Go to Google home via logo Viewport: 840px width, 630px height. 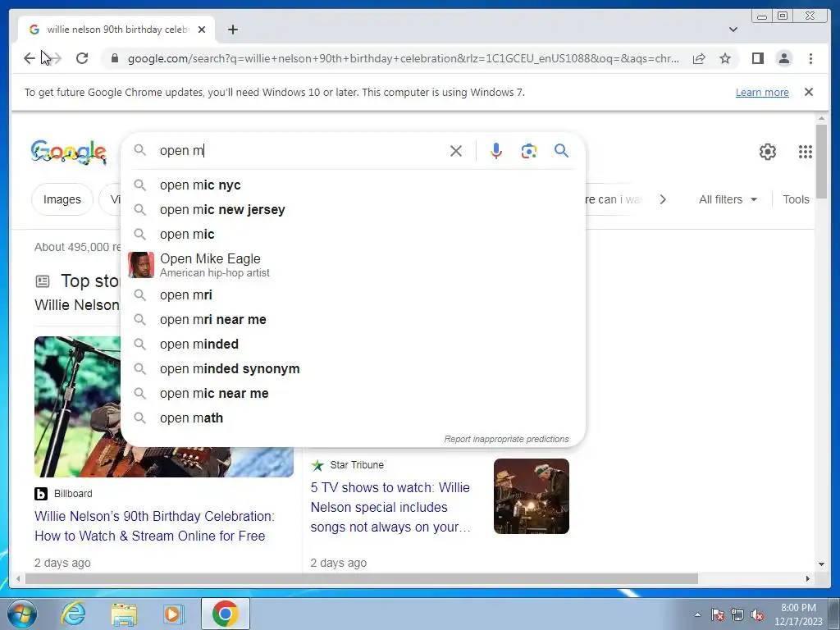(69, 152)
